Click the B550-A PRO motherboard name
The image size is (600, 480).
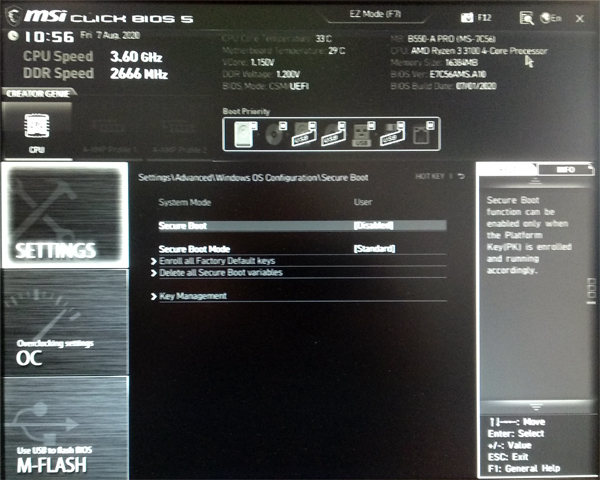[452, 39]
